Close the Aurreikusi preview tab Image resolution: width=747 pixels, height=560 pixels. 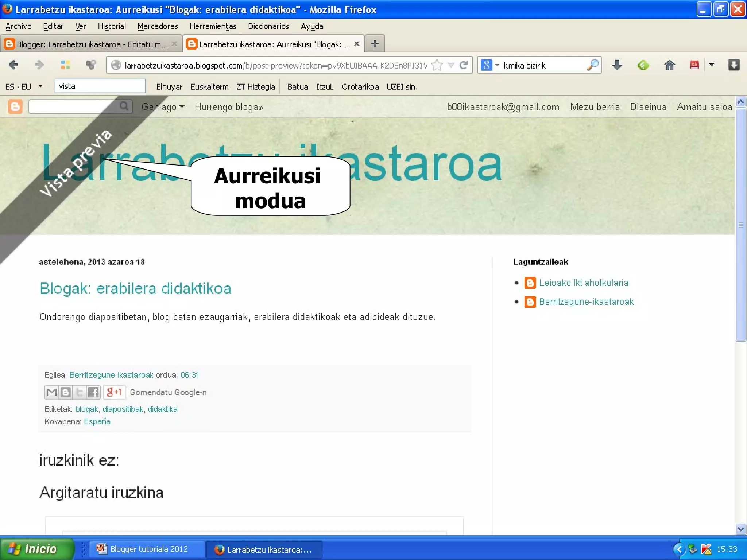tap(357, 44)
